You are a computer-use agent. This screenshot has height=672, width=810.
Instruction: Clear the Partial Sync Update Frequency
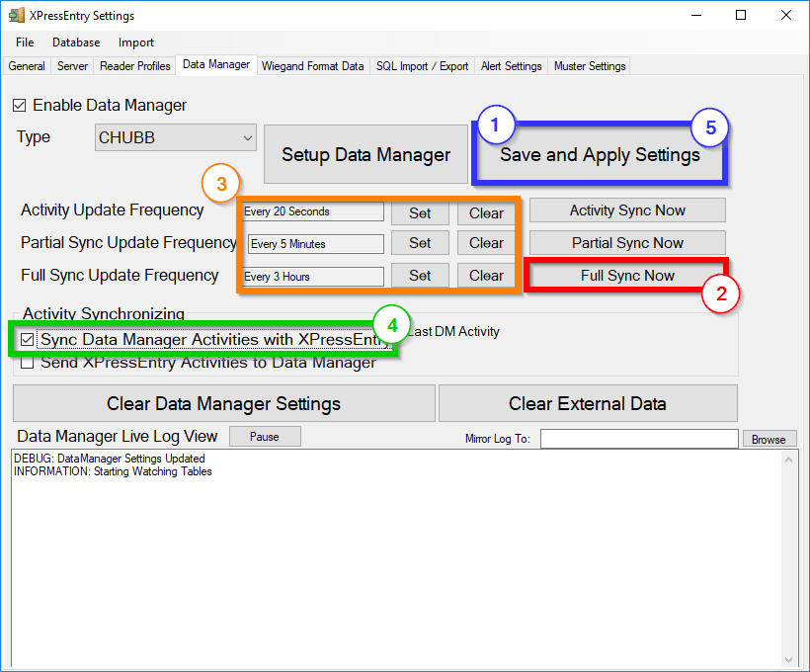pos(486,243)
